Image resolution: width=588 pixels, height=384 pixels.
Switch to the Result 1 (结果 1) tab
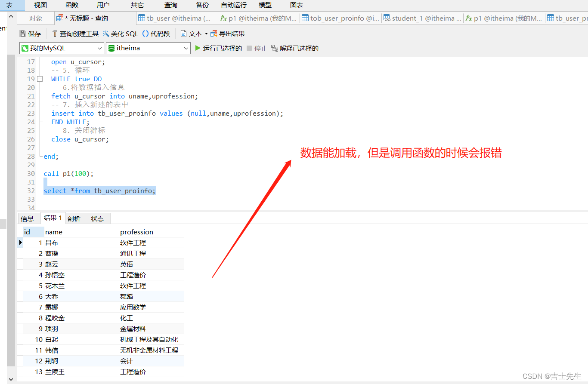coord(53,218)
